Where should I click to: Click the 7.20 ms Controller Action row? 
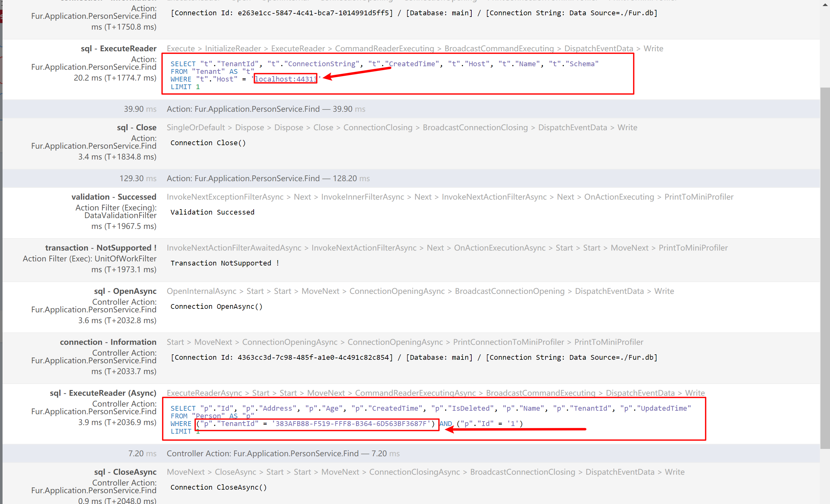(283, 453)
